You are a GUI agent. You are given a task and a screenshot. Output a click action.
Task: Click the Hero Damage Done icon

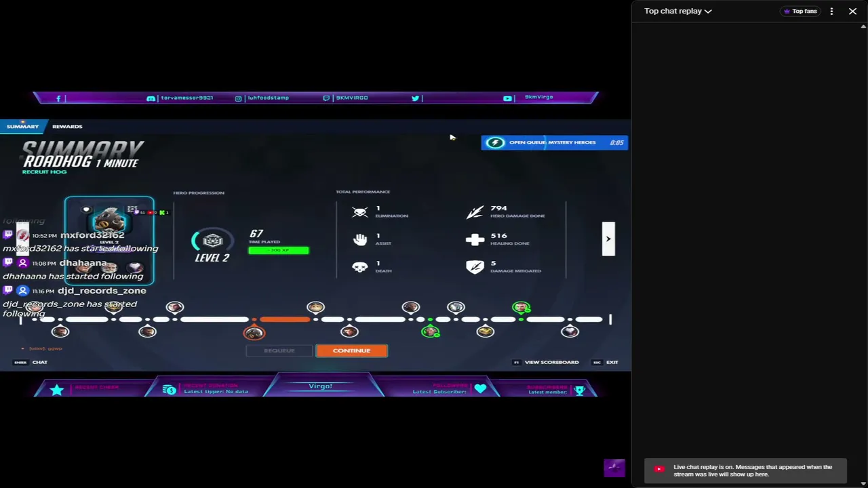(x=475, y=212)
